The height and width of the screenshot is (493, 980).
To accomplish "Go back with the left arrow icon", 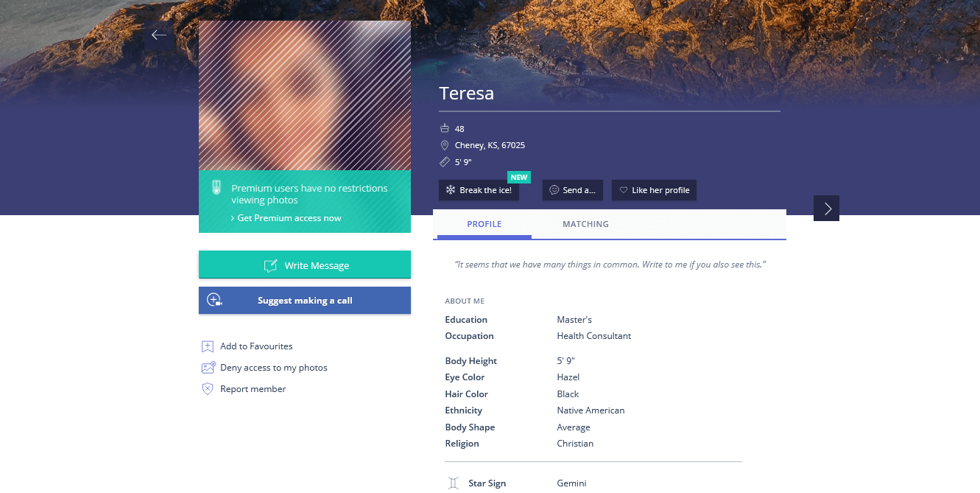I will coord(159,35).
